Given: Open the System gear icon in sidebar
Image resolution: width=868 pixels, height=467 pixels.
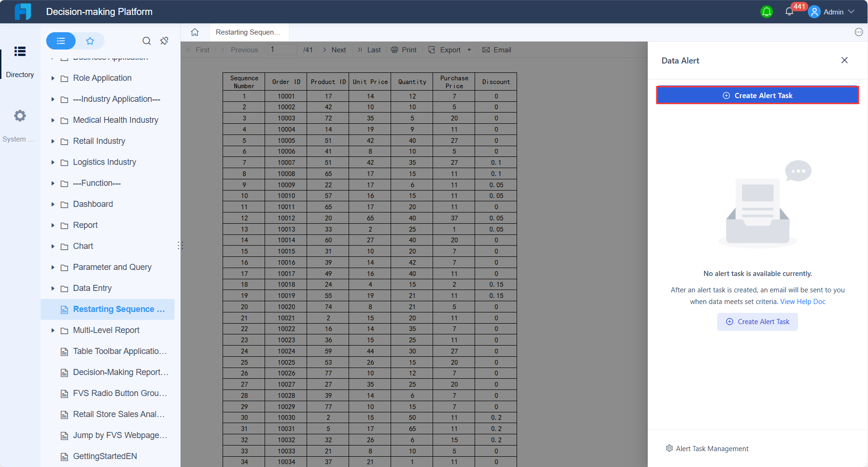Looking at the screenshot, I should [x=20, y=116].
